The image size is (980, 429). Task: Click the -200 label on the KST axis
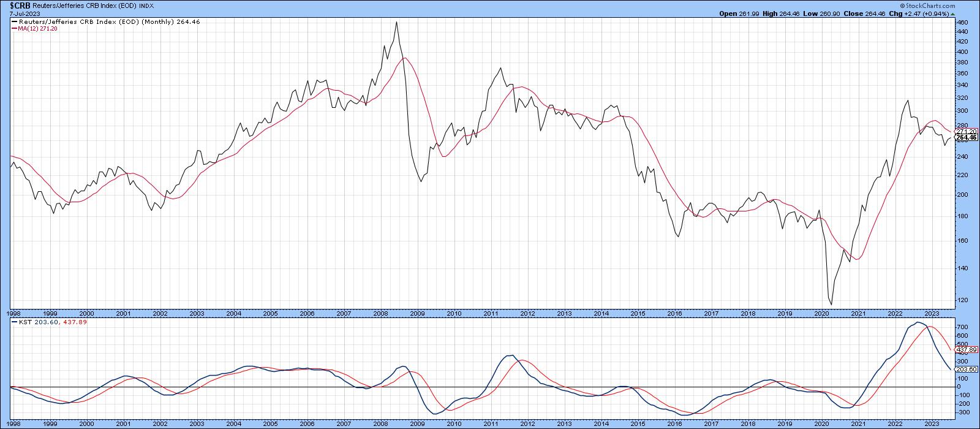tap(963, 403)
